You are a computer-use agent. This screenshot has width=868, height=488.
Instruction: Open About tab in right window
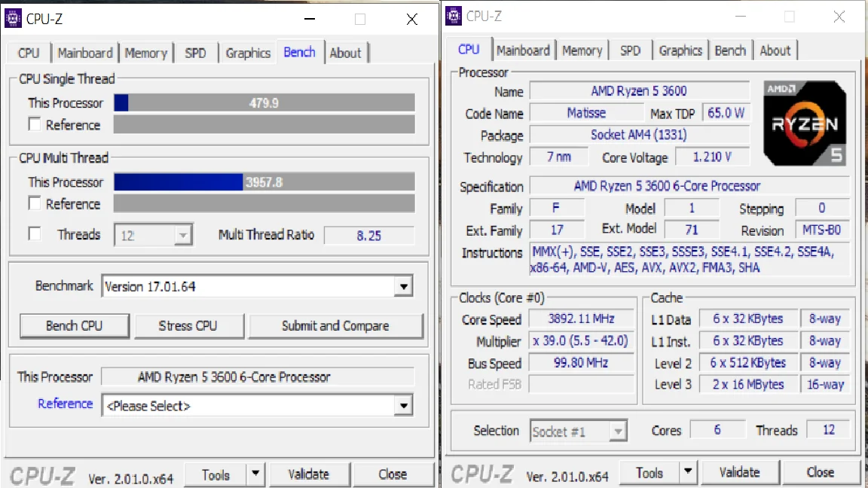775,50
